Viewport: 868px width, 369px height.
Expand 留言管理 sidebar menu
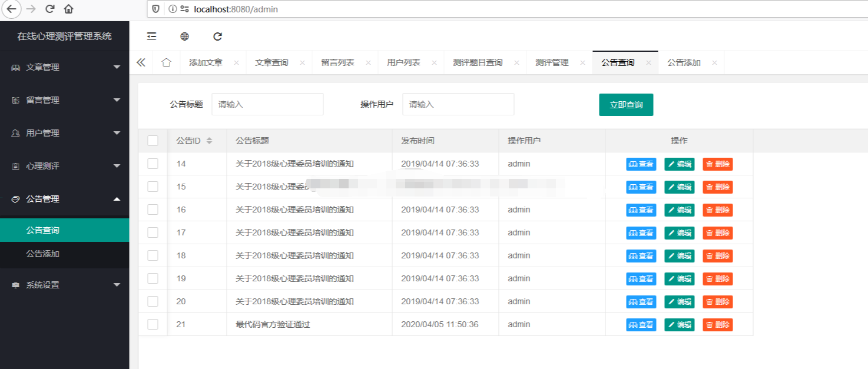(65, 100)
